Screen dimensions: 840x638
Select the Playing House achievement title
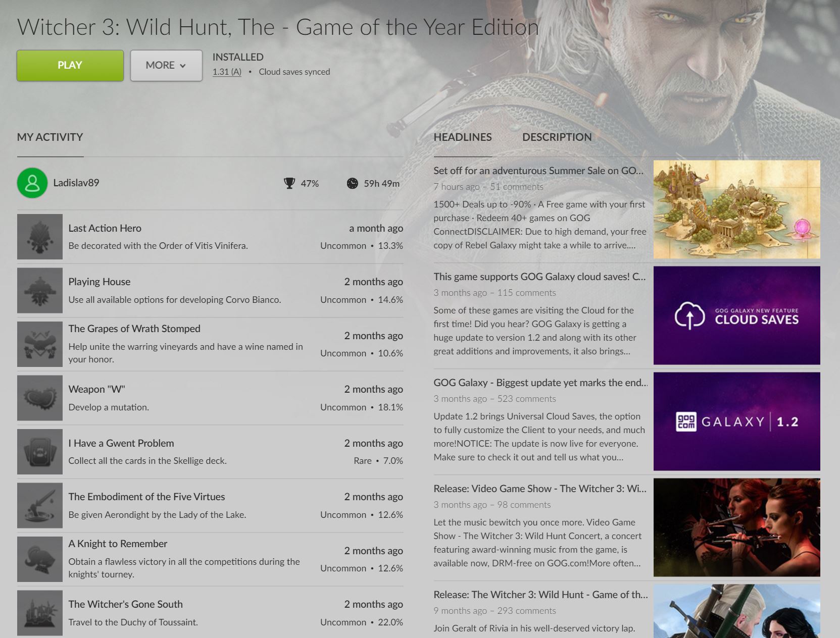[100, 282]
